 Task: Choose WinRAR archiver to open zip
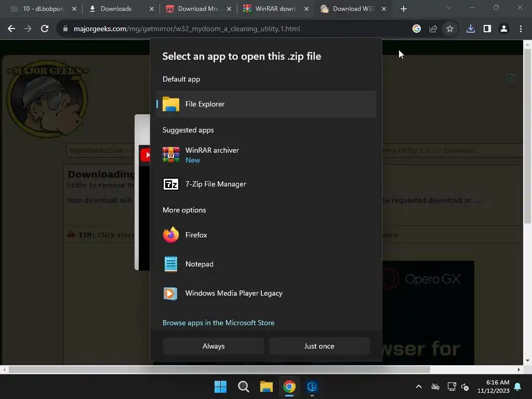266,155
